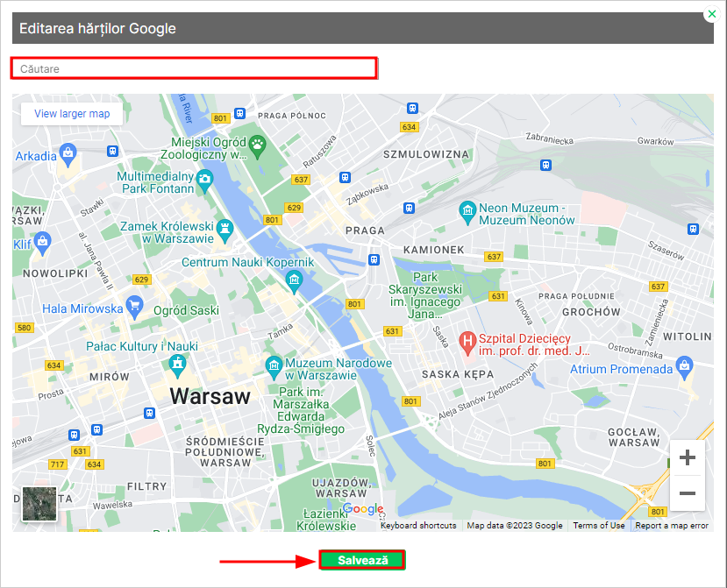This screenshot has height=588, width=727.
Task: Zoom out using the minus button
Action: coord(688,493)
